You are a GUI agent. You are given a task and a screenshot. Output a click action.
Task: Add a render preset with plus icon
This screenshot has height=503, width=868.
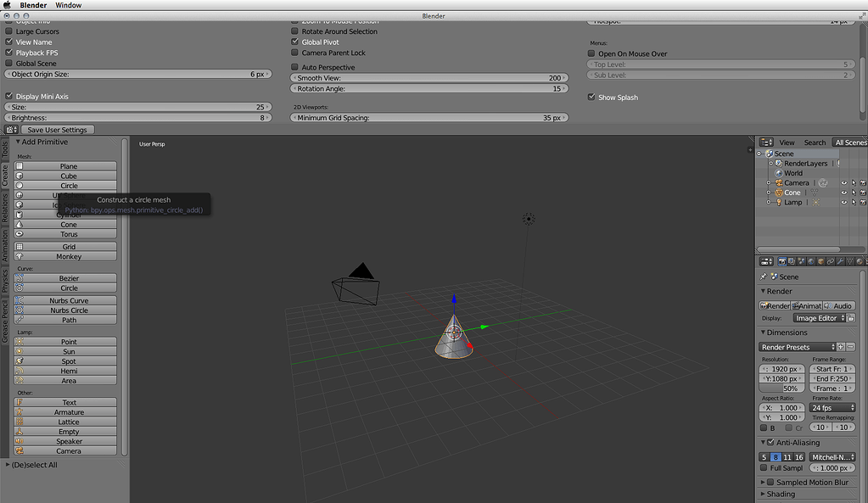coord(841,347)
